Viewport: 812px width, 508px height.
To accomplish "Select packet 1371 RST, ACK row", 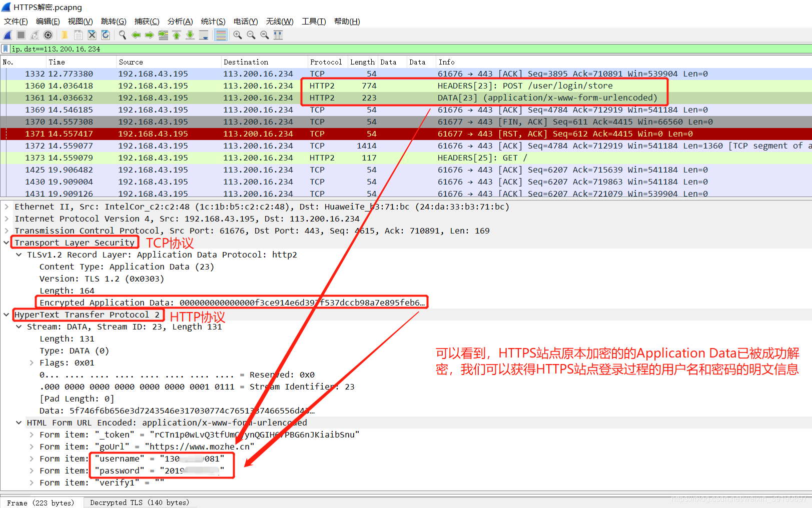I will coord(406,133).
